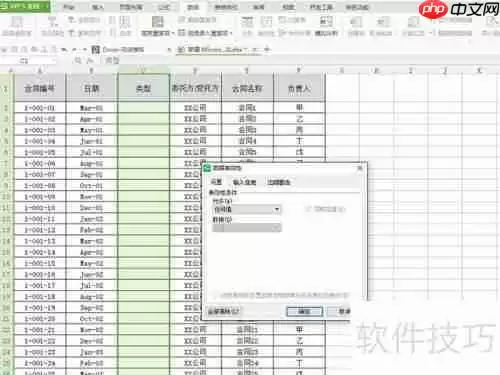Open the WPS 表格 application menu
This screenshot has width=500, height=375.
pos(24,6)
